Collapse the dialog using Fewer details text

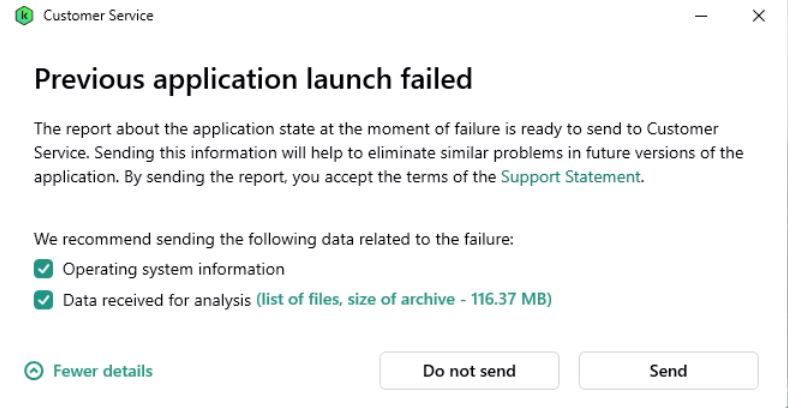103,371
